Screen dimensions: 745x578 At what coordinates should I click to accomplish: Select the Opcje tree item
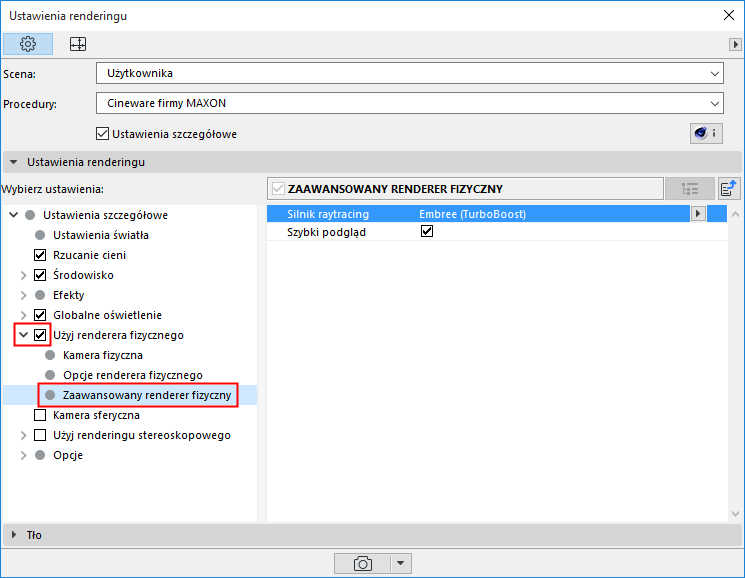(68, 455)
